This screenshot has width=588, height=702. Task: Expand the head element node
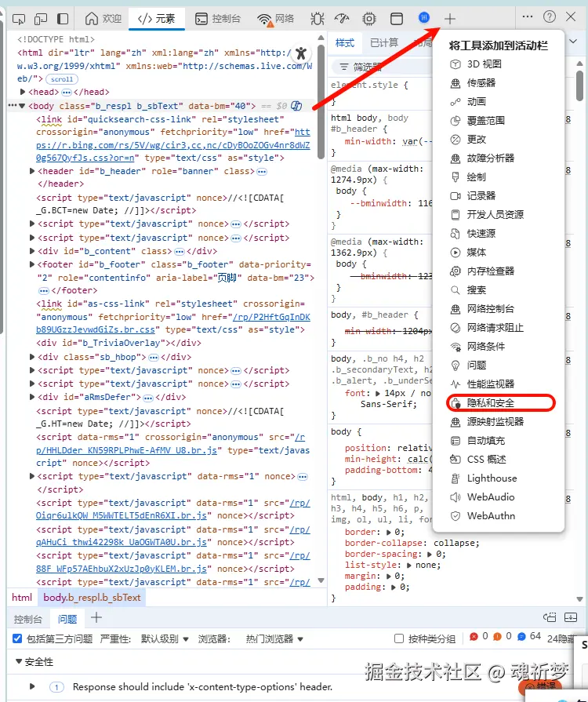tap(23, 92)
